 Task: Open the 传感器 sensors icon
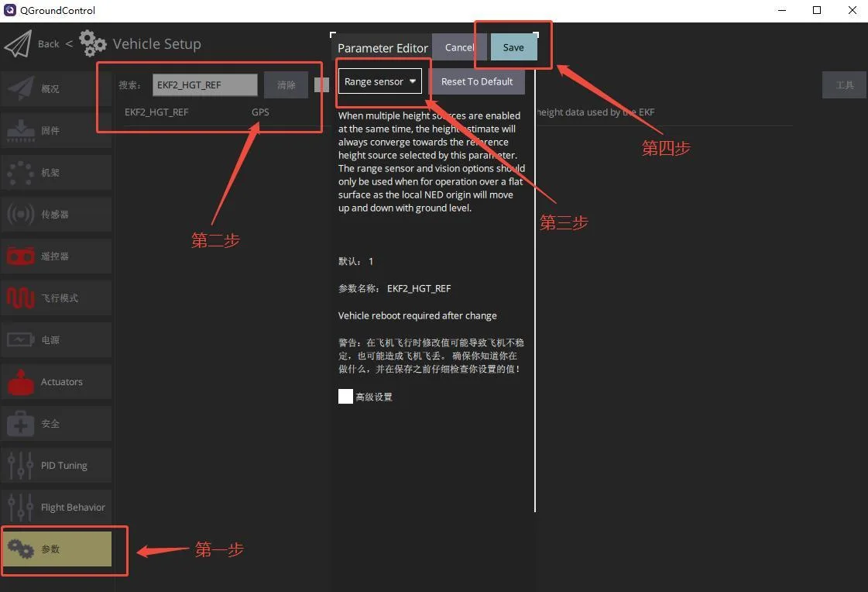20,215
